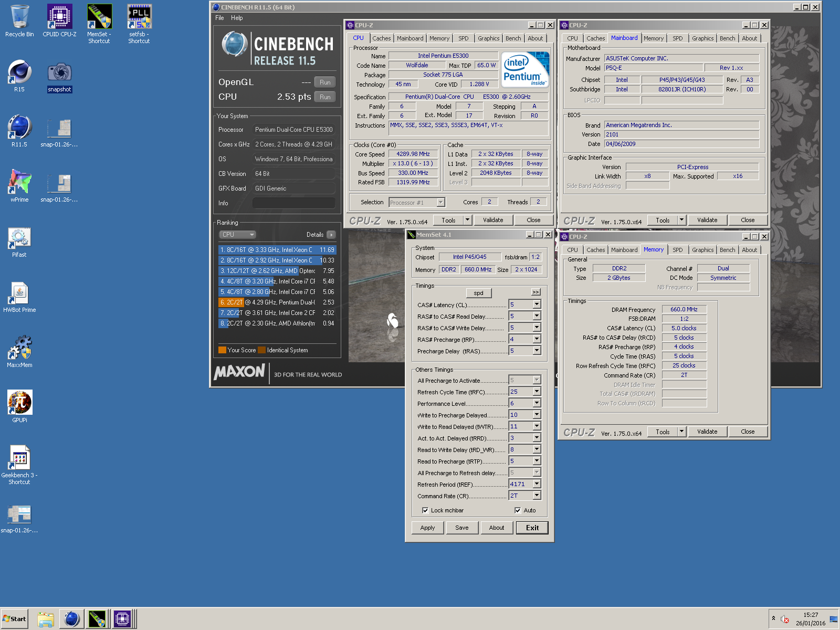
Task: Switch to MemSet taskbar icon
Action: [x=97, y=619]
